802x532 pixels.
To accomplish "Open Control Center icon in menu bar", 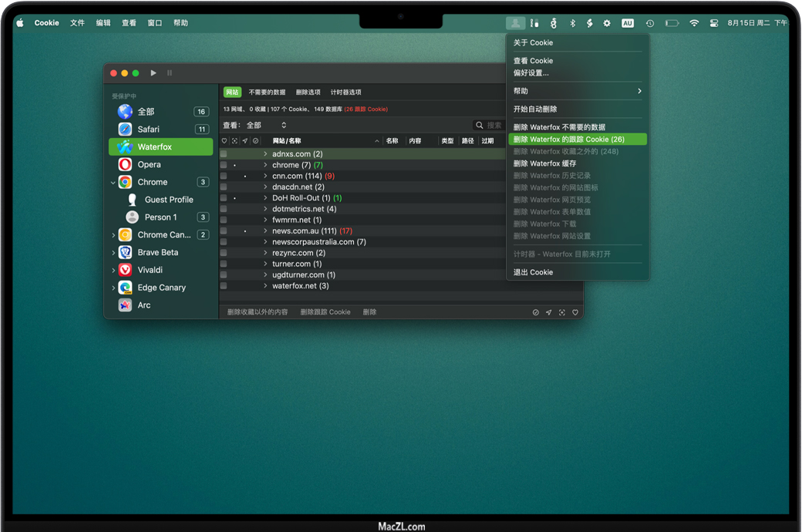I will point(714,23).
